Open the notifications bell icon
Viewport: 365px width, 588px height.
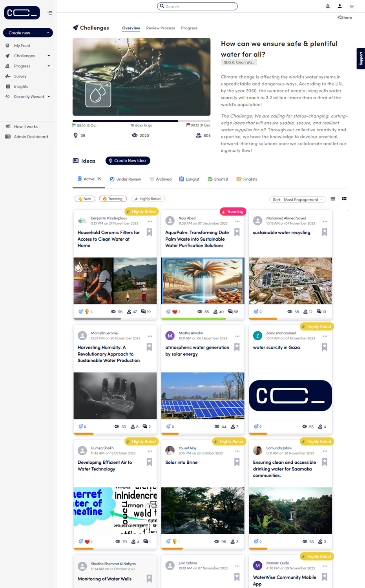pyautogui.click(x=328, y=6)
